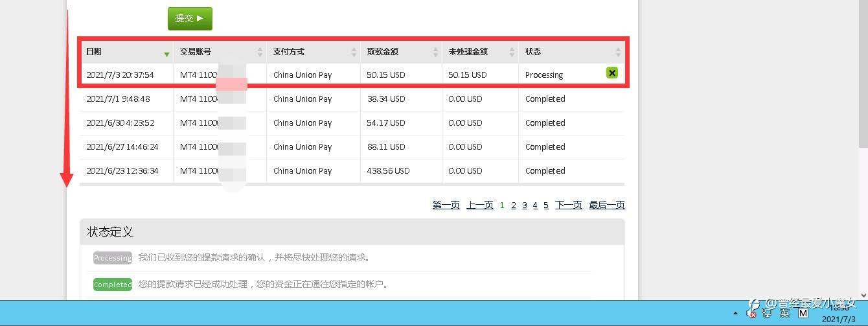
Task: Click the 88.11 USD amount cell
Action: [386, 146]
